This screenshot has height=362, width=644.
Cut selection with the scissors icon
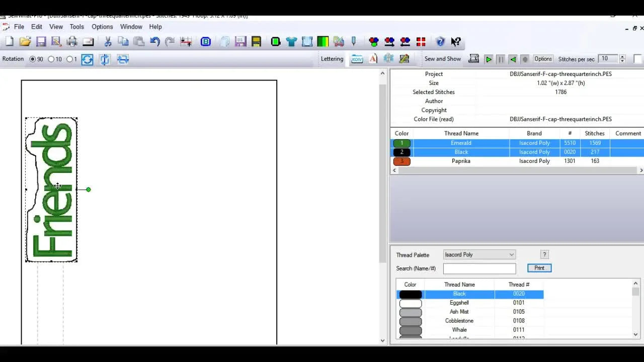(x=108, y=42)
